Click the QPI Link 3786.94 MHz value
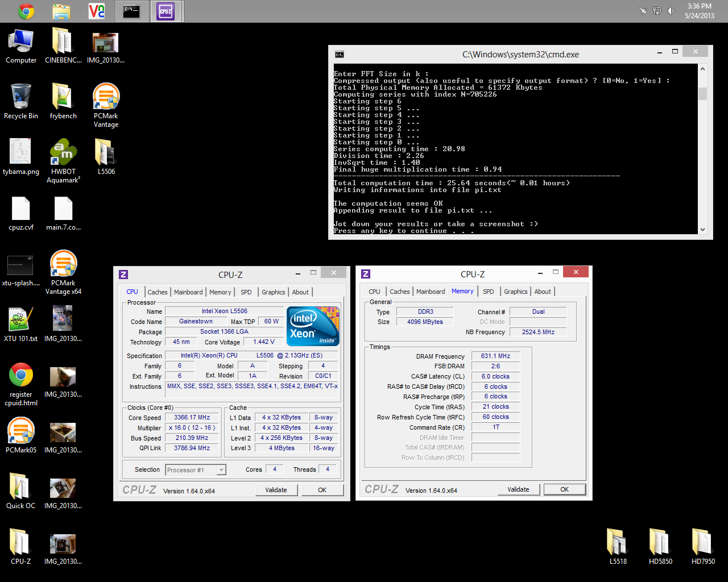Screen dimensions: 728x582 192,448
